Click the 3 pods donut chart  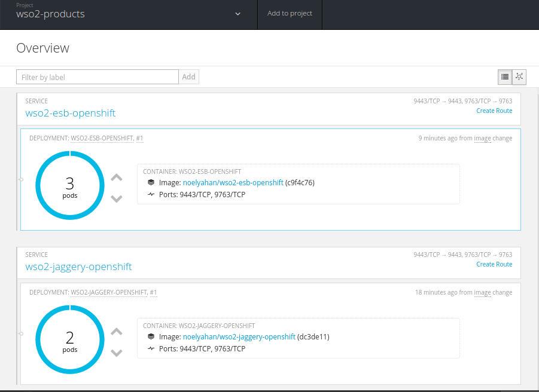(x=70, y=185)
